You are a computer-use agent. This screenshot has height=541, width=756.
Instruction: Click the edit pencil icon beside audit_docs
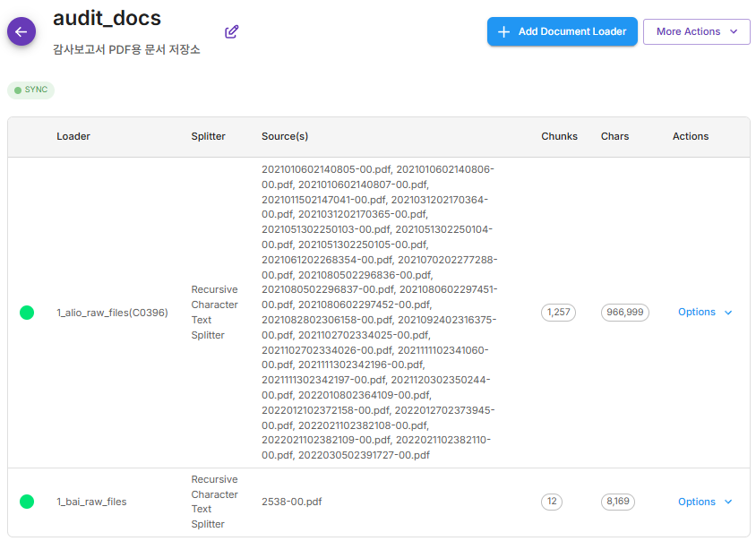(x=232, y=31)
